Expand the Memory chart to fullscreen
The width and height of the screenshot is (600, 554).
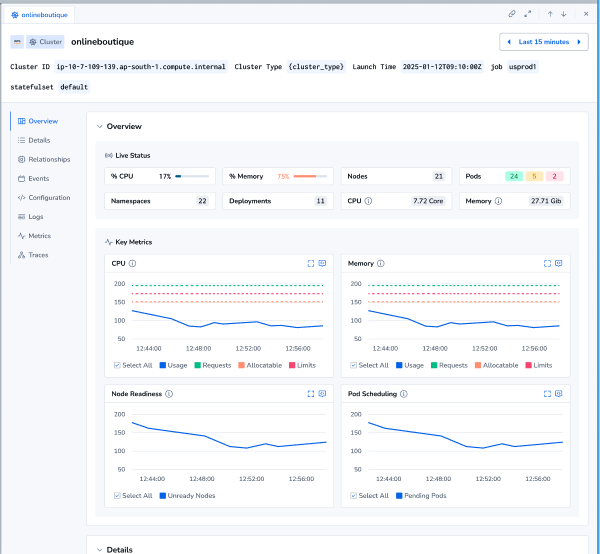547,263
